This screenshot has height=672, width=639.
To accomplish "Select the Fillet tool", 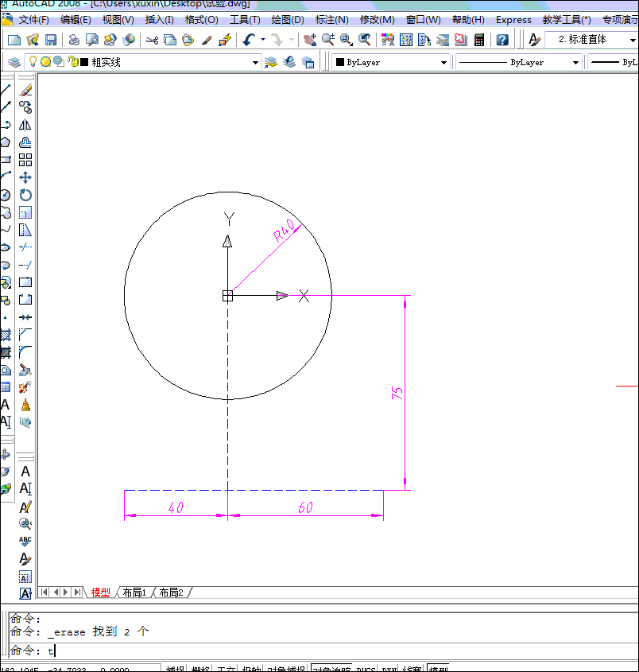I will click(25, 352).
